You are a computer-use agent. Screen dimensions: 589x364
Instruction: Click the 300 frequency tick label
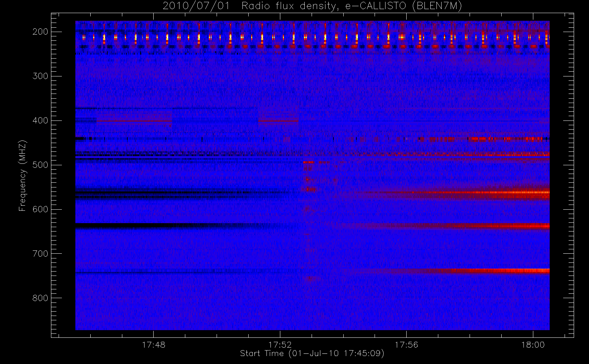pyautogui.click(x=40, y=76)
